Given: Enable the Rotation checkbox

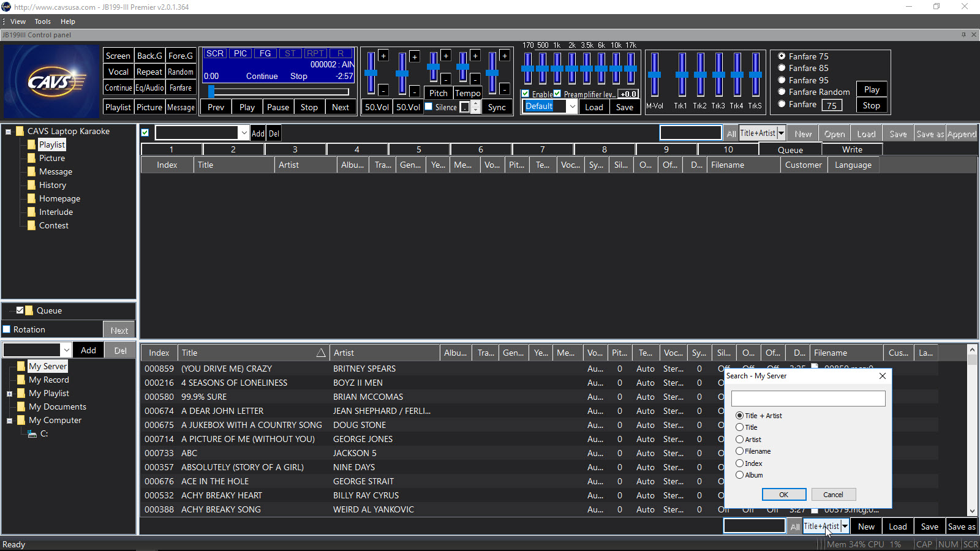Looking at the screenshot, I should (7, 329).
